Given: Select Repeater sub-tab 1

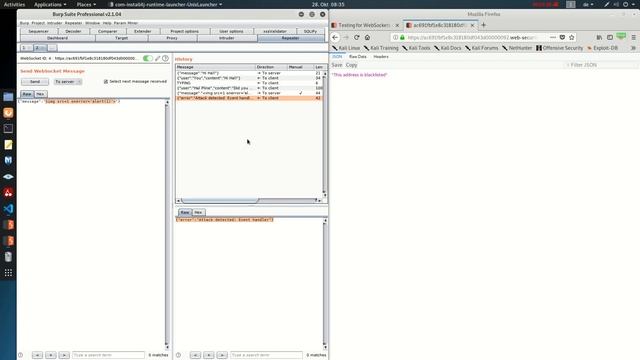Looking at the screenshot, I should pos(26,48).
